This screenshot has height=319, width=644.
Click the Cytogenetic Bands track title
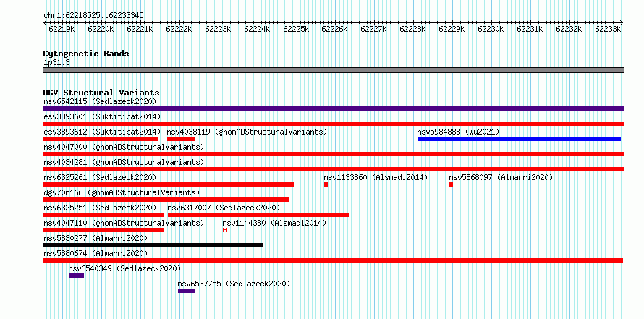86,54
